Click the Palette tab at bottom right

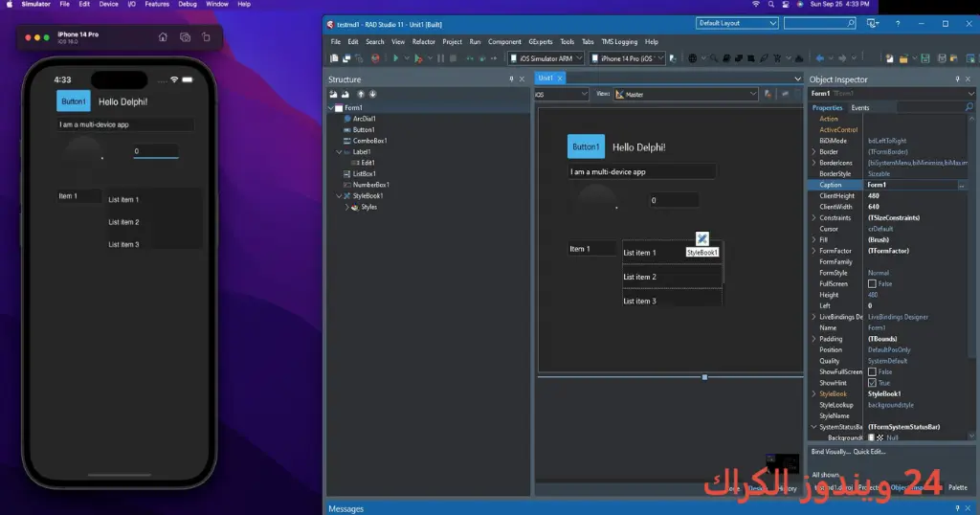coord(957,487)
